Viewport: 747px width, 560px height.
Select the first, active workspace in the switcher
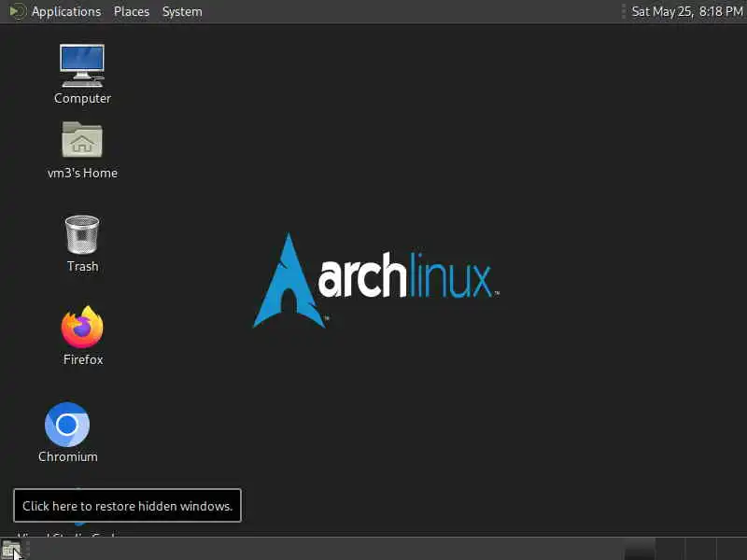(x=640, y=549)
